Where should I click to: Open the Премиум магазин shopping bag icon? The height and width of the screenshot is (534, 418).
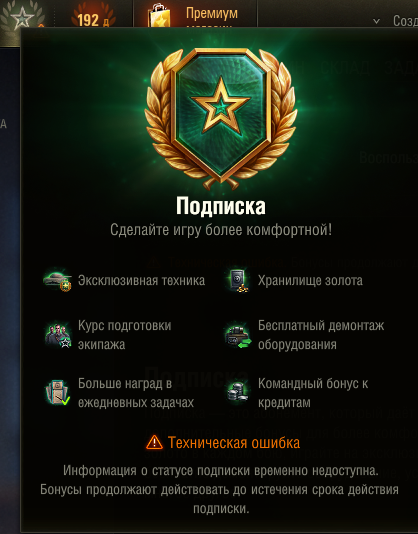click(x=159, y=16)
